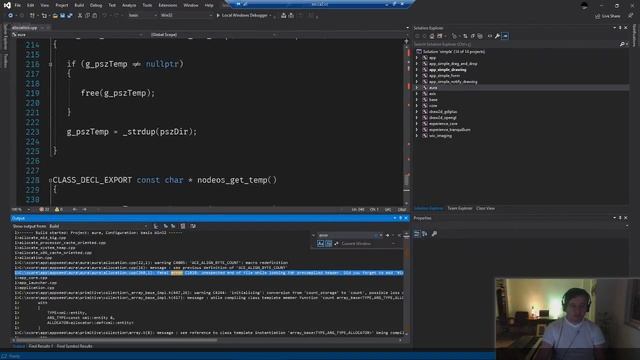The width and height of the screenshot is (640, 360).
Task: Click Properties panel Categorized icon
Action: 417,234
